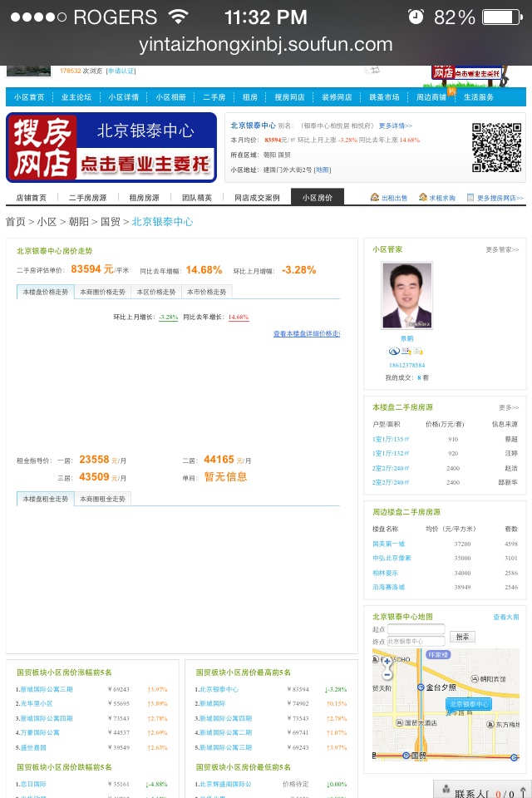
Task: Focus the 终点 input field
Action: (416, 641)
